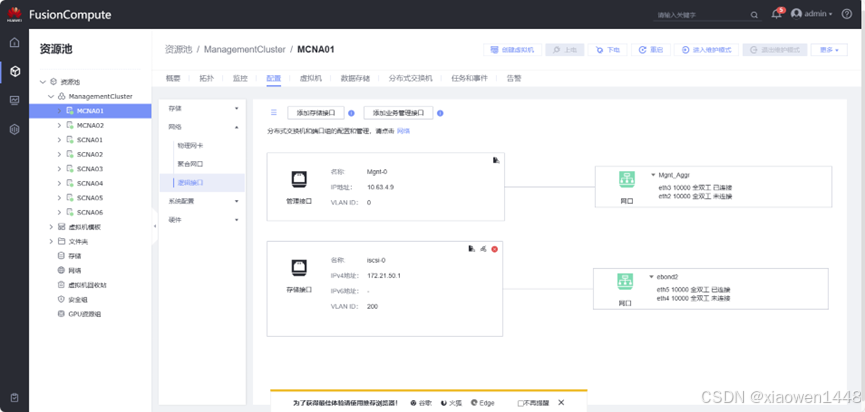
Task: Expand the 系统配置 section
Action: tap(237, 201)
